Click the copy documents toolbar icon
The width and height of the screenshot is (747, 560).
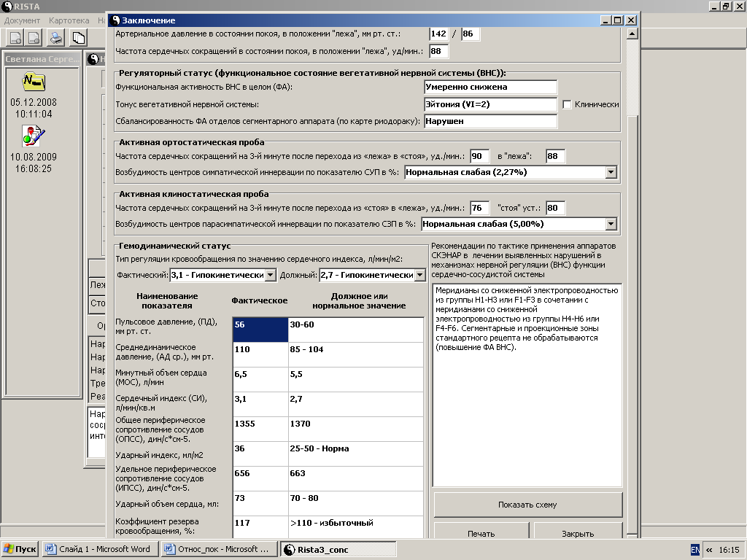(x=78, y=38)
